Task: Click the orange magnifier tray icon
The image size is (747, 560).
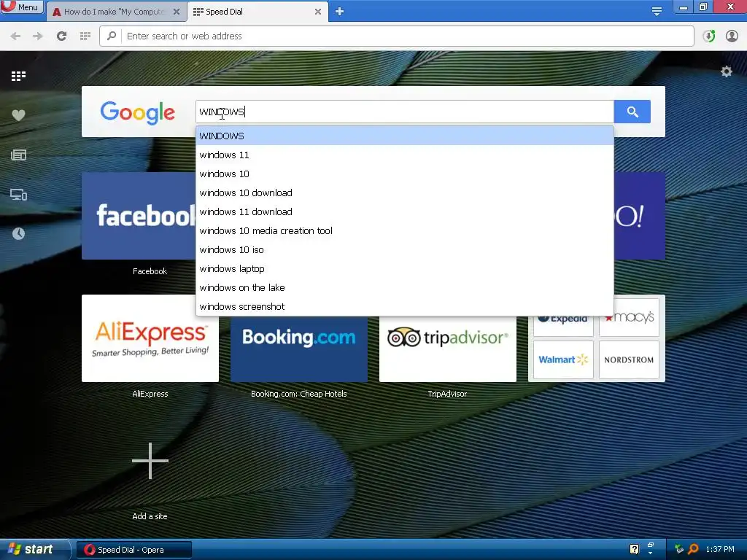Action: pyautogui.click(x=693, y=549)
